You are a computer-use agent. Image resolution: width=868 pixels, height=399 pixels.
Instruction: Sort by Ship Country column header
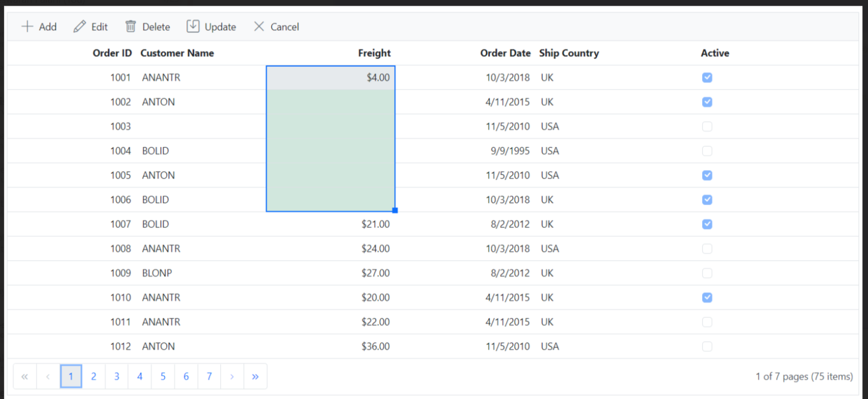568,53
